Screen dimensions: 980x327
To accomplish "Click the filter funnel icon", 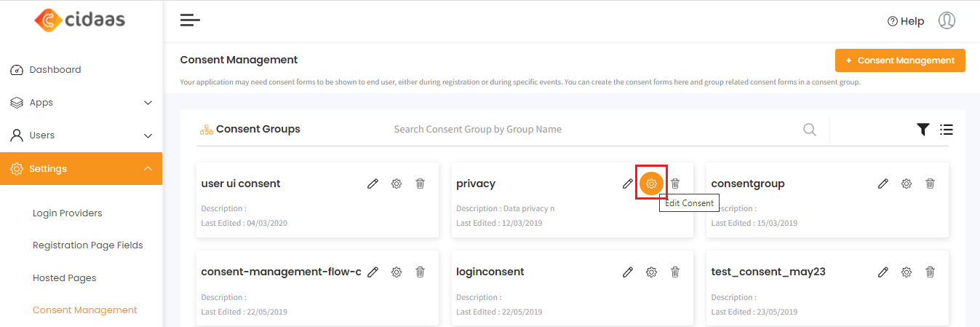I will coord(923,130).
